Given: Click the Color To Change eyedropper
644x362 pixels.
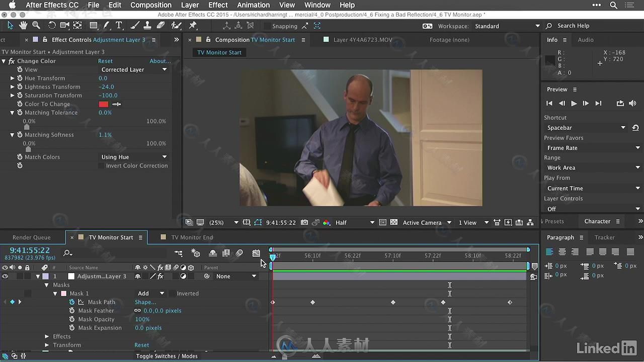Looking at the screenshot, I should coord(117,104).
